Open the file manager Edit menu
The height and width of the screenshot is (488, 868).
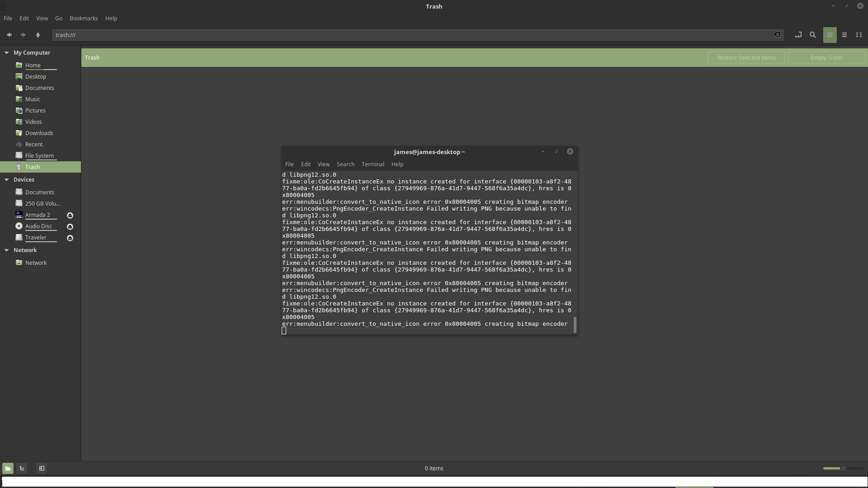click(24, 18)
